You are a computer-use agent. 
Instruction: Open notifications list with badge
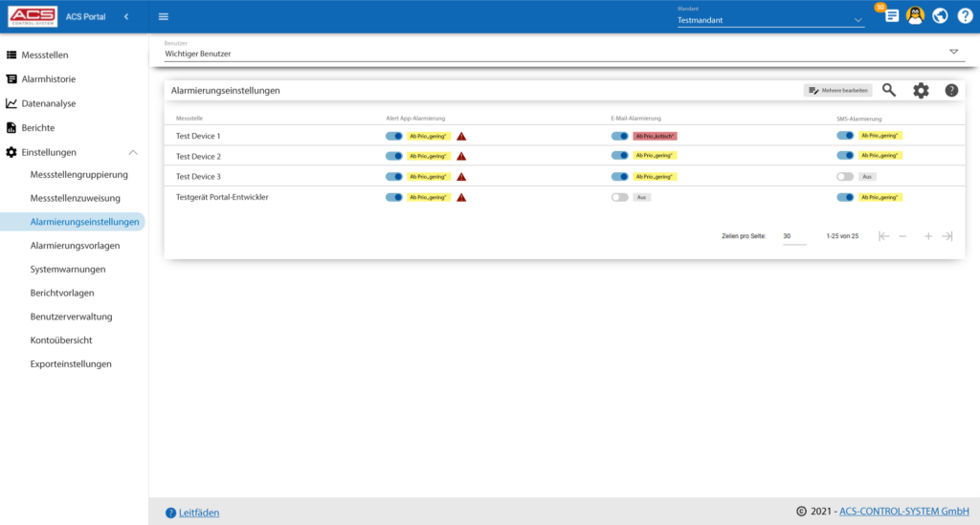[x=890, y=14]
